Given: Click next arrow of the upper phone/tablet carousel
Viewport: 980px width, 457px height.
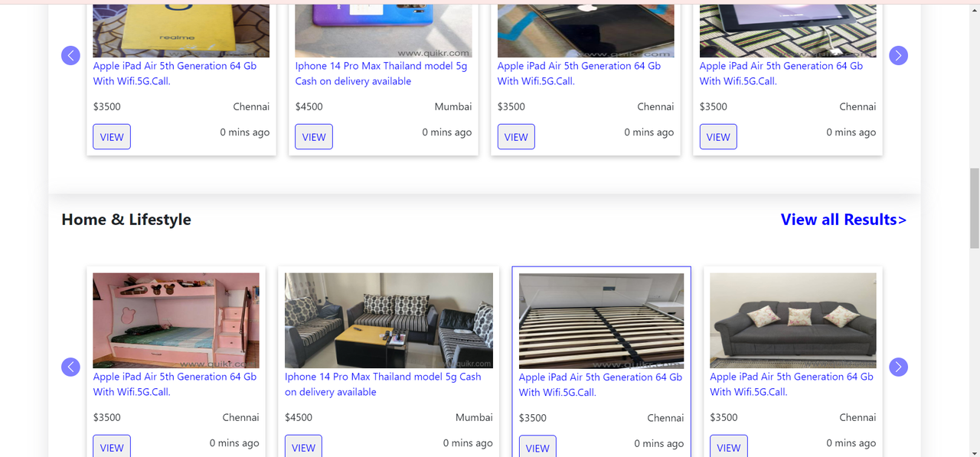Looking at the screenshot, I should coord(898,55).
